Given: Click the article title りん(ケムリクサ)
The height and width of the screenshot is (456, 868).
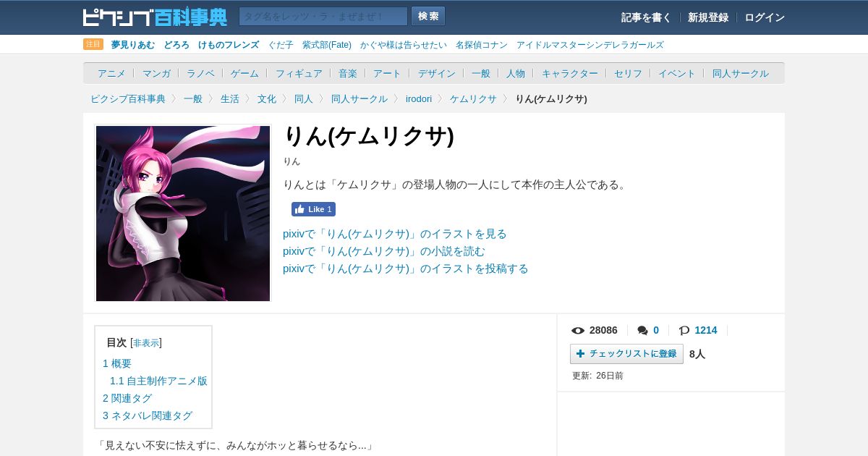Looking at the screenshot, I should click(x=369, y=135).
